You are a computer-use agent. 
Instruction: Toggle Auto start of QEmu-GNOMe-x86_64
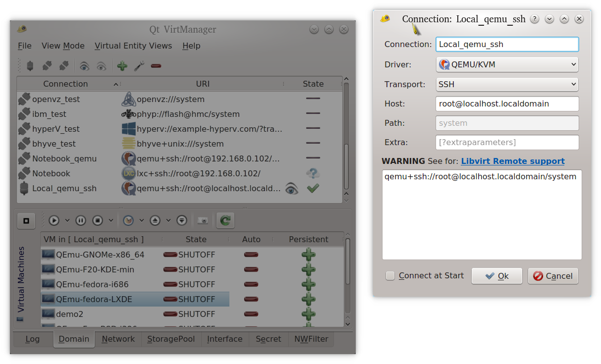click(251, 255)
